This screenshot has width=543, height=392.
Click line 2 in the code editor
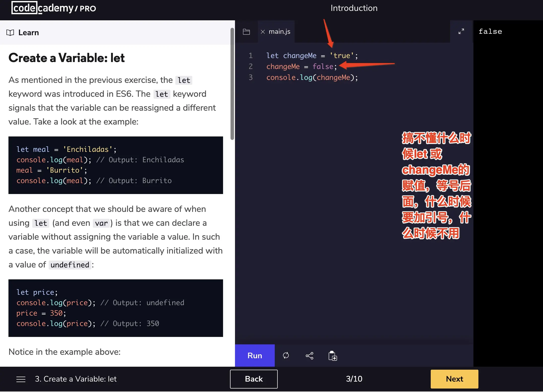click(x=301, y=66)
